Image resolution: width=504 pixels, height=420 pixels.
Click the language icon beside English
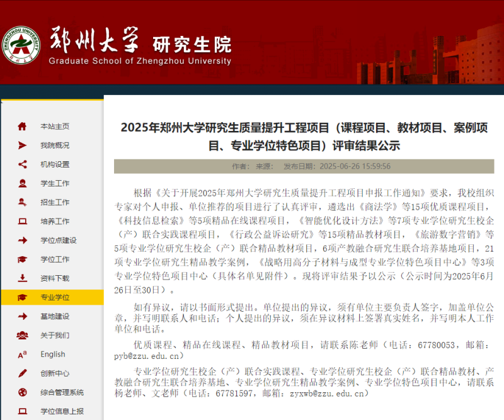22,355
